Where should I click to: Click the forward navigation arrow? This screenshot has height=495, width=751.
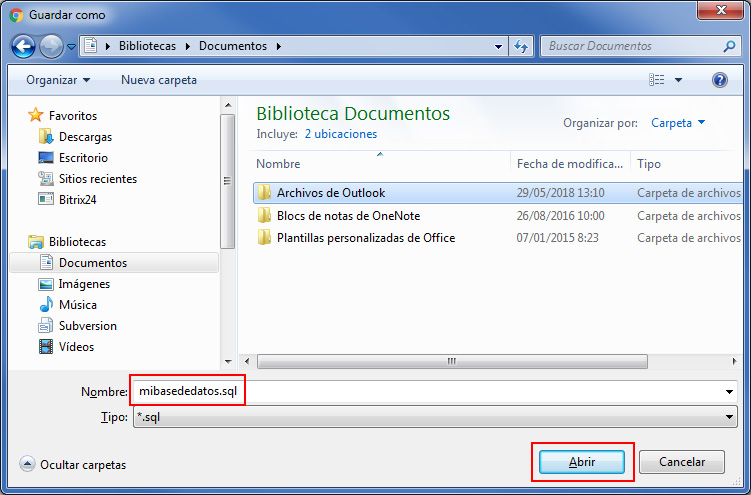(x=51, y=46)
